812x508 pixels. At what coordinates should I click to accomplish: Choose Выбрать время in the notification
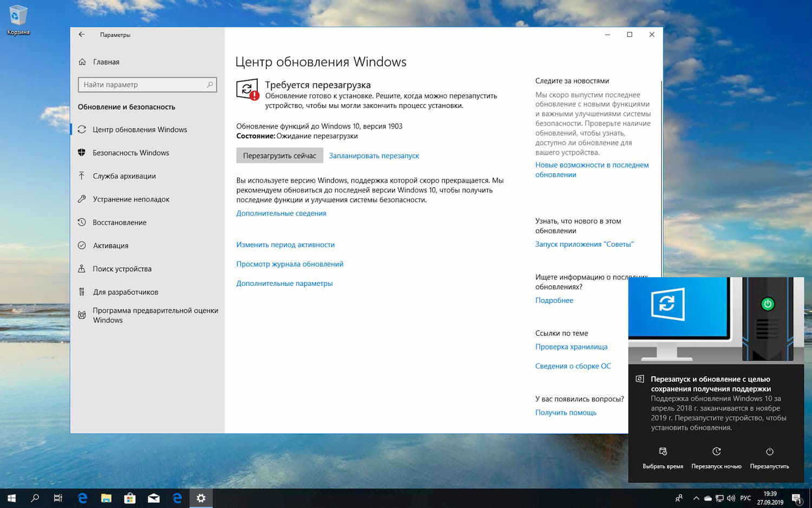pos(663,457)
